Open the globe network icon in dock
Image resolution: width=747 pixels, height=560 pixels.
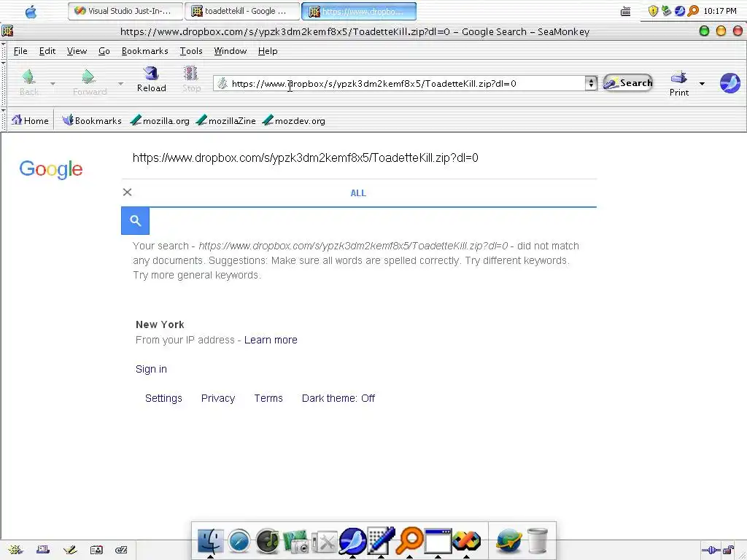click(x=508, y=542)
